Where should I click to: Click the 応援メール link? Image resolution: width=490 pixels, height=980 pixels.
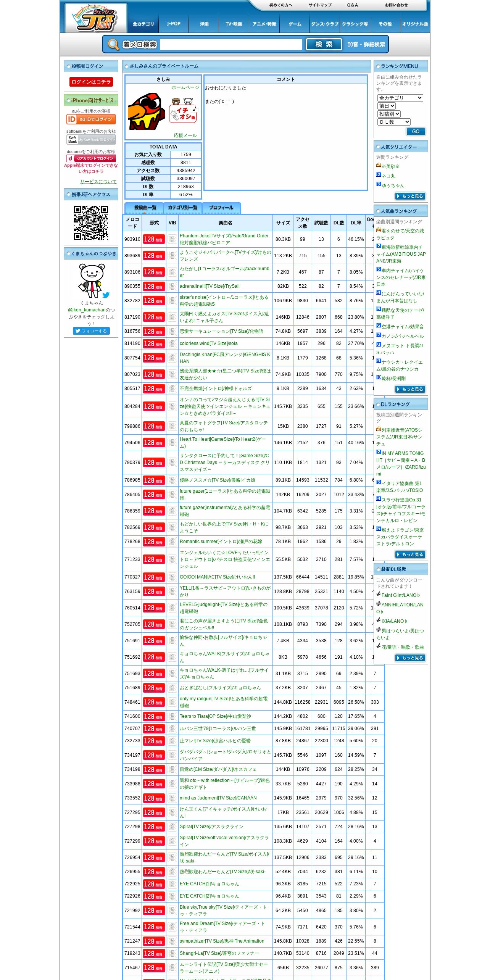(185, 135)
